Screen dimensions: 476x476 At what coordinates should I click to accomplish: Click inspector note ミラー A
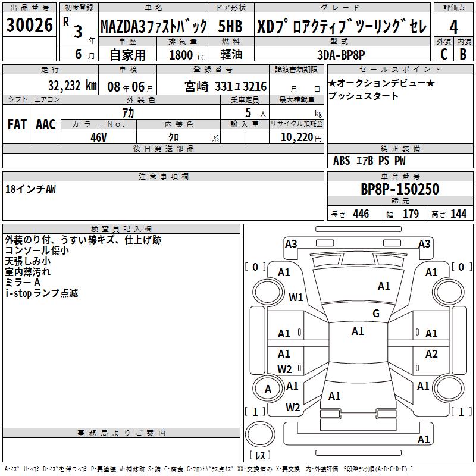coord(23,282)
